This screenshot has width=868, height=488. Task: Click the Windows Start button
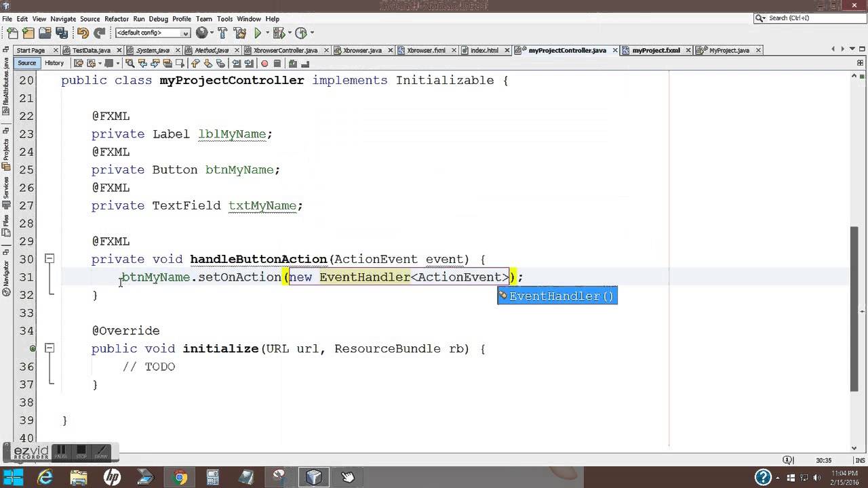[x=13, y=477]
